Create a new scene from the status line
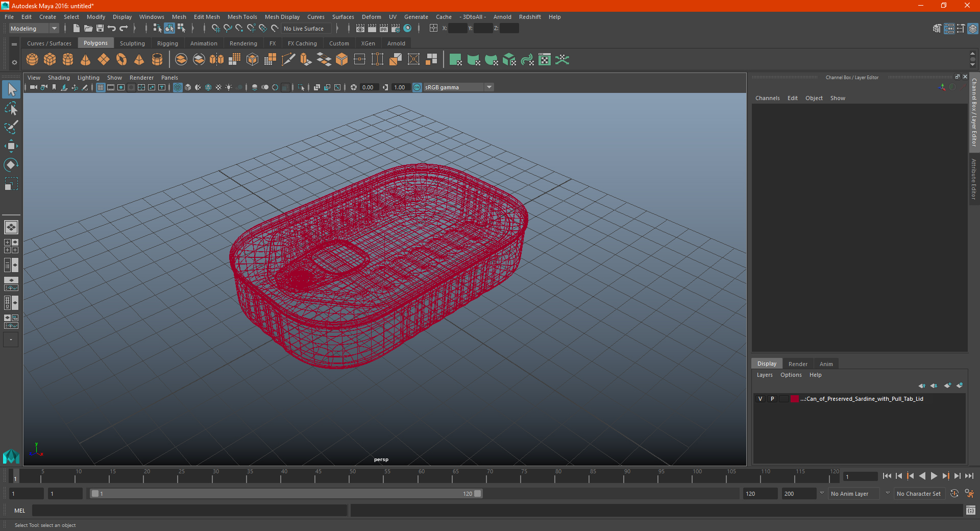The height and width of the screenshot is (531, 980). pos(76,29)
